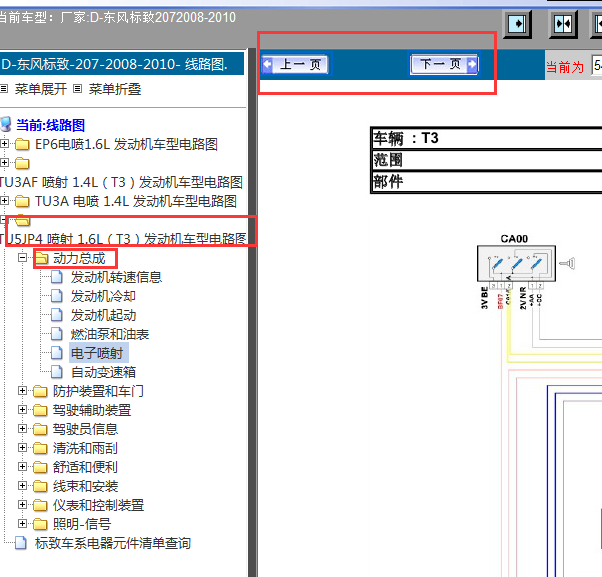Click the key icon beside CA00
602x577 pixels.
567,263
